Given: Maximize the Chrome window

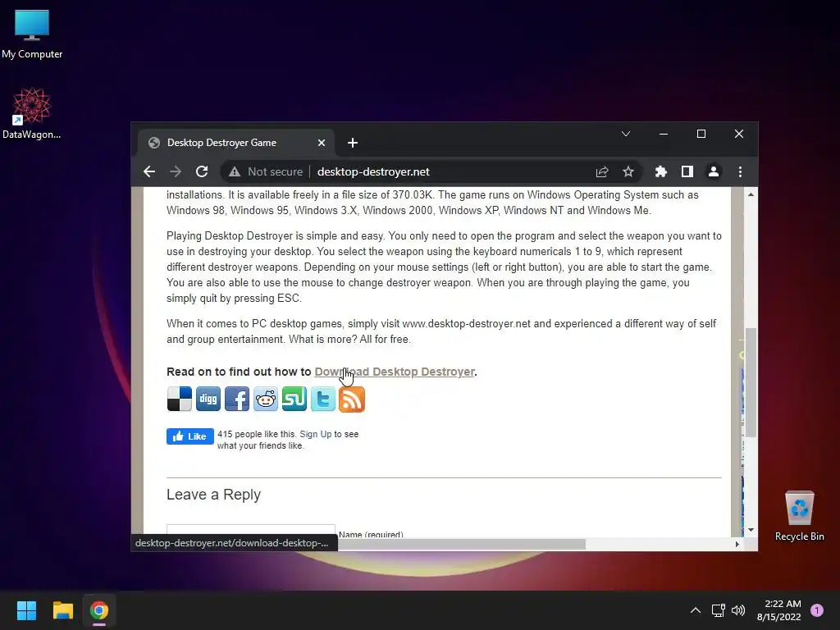Looking at the screenshot, I should pos(701,134).
